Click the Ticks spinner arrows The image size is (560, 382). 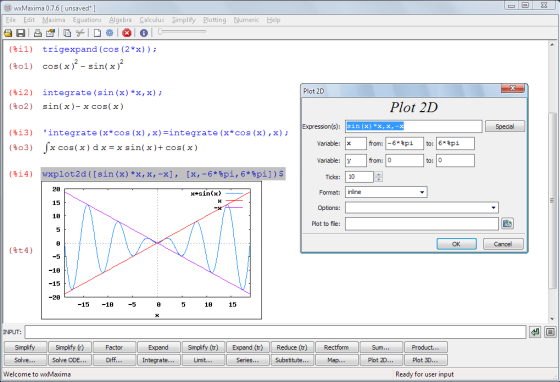coord(379,177)
